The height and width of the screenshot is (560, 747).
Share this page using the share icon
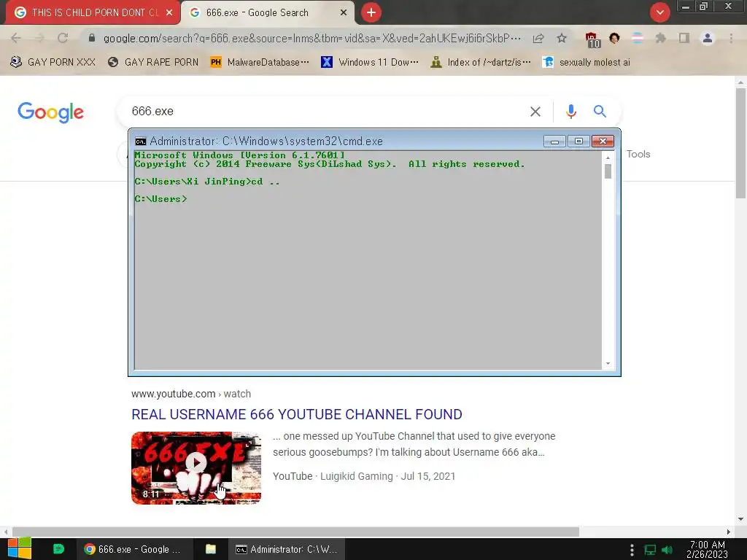click(x=538, y=38)
